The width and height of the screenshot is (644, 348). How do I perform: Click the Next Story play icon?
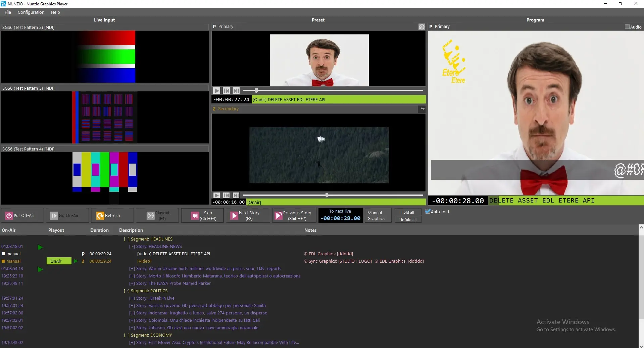coord(234,216)
